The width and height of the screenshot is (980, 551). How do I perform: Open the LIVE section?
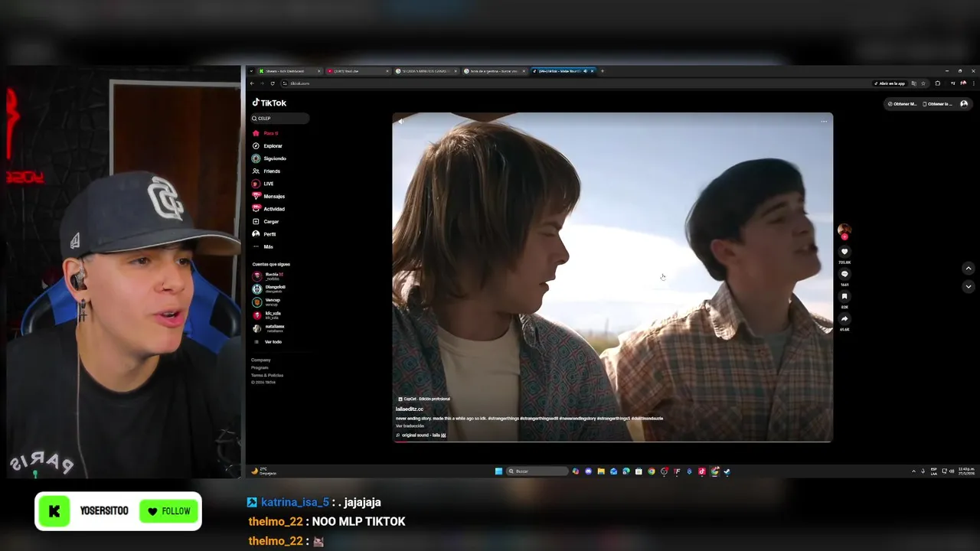click(263, 184)
